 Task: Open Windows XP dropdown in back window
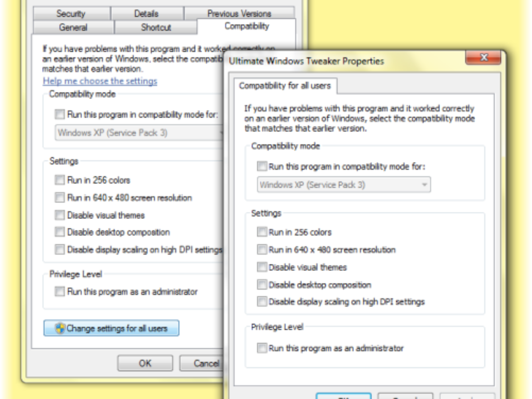tap(139, 133)
